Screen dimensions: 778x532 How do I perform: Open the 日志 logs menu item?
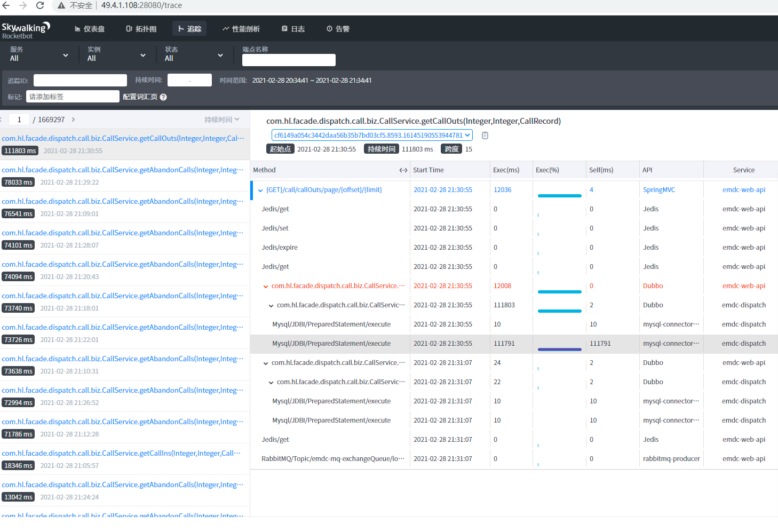[x=292, y=28]
